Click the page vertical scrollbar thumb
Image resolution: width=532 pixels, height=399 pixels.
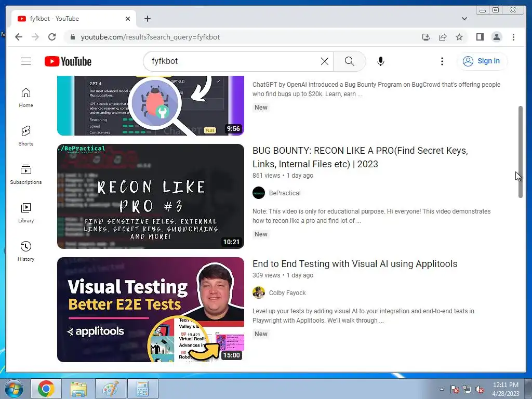pyautogui.click(x=520, y=152)
